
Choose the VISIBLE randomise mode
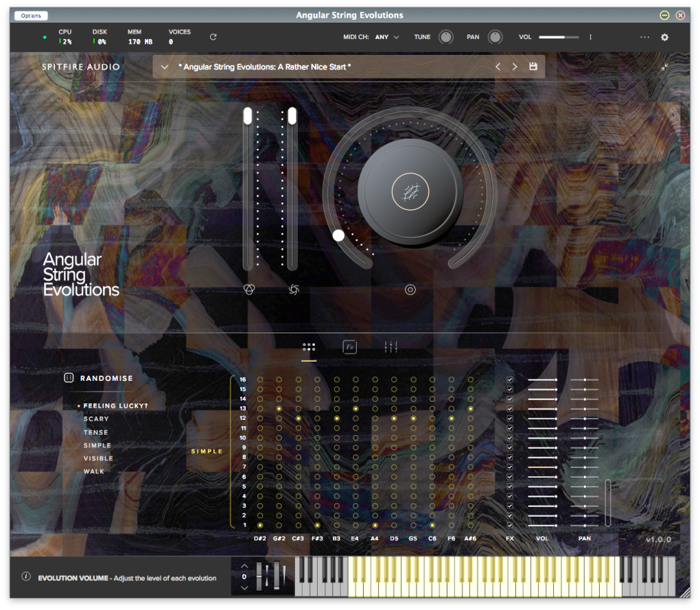click(x=98, y=458)
